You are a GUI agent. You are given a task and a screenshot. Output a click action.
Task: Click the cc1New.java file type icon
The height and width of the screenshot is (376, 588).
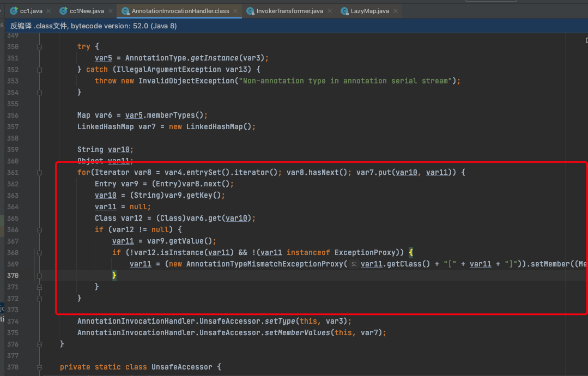(x=64, y=11)
